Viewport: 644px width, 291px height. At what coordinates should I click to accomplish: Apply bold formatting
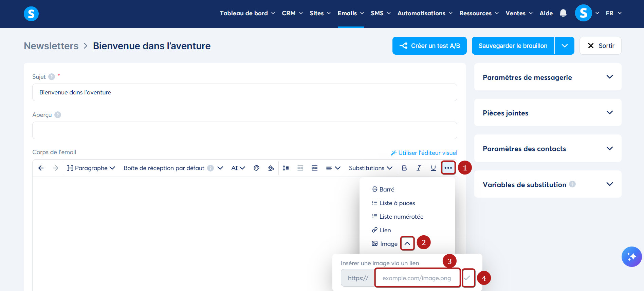(404, 168)
